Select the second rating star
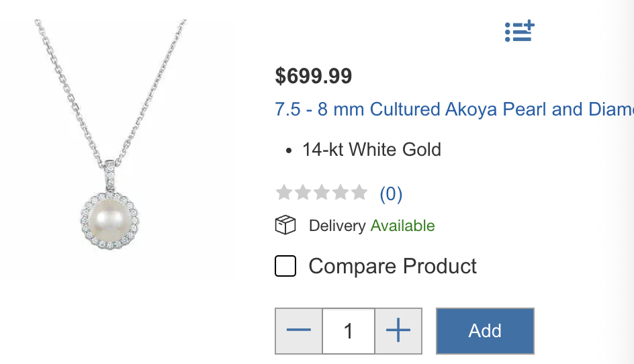Viewport: 634px width, 364px height. point(303,193)
